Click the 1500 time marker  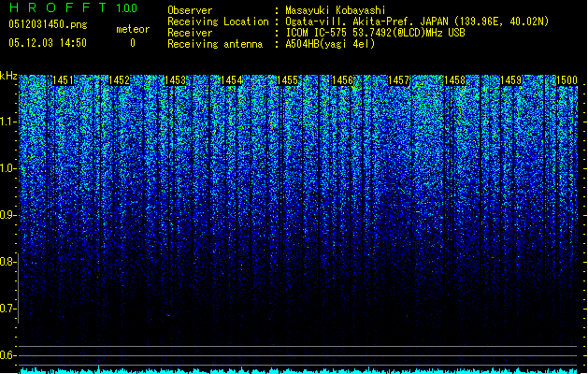(x=566, y=80)
